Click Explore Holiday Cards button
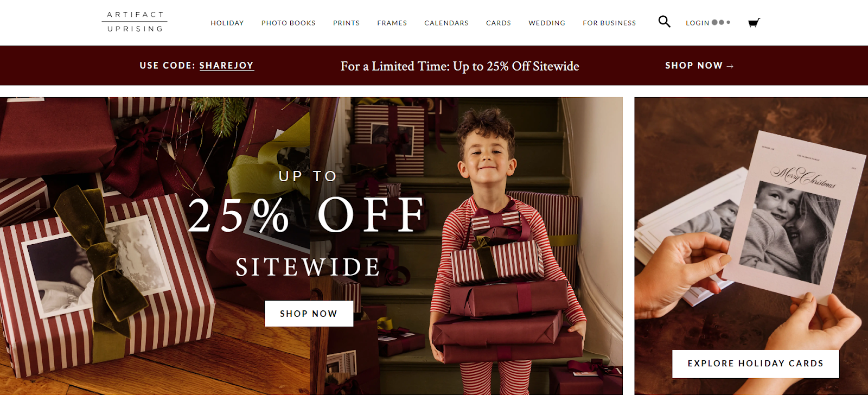The image size is (868, 401). [x=755, y=364]
